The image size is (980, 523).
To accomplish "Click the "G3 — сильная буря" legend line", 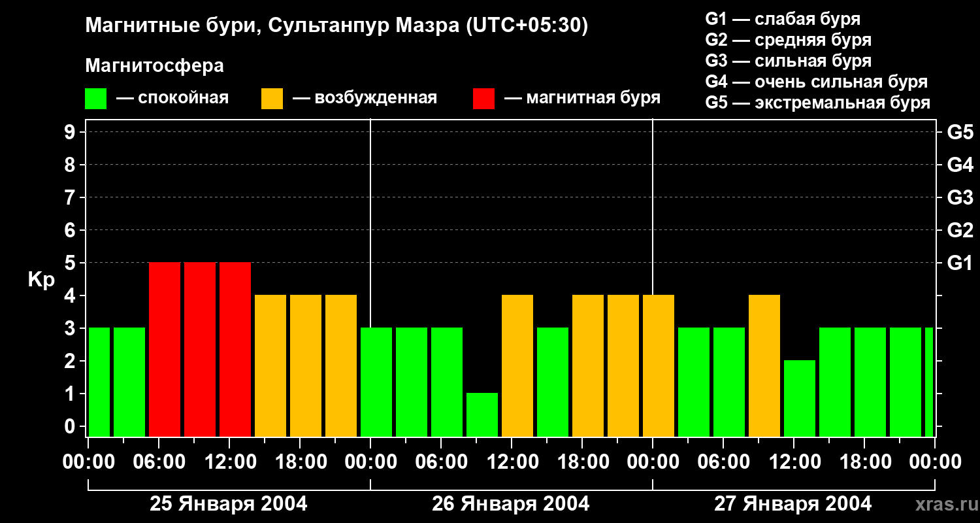I will pyautogui.click(x=789, y=61).
